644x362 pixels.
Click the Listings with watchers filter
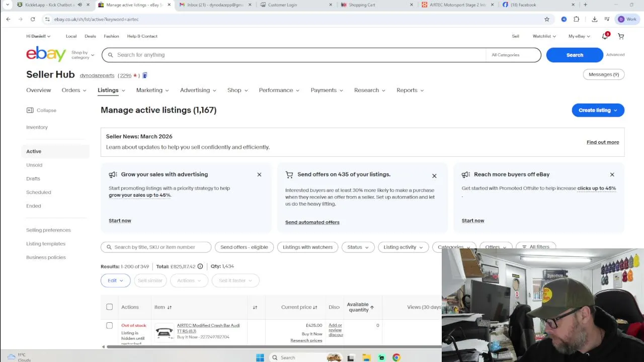tap(307, 247)
